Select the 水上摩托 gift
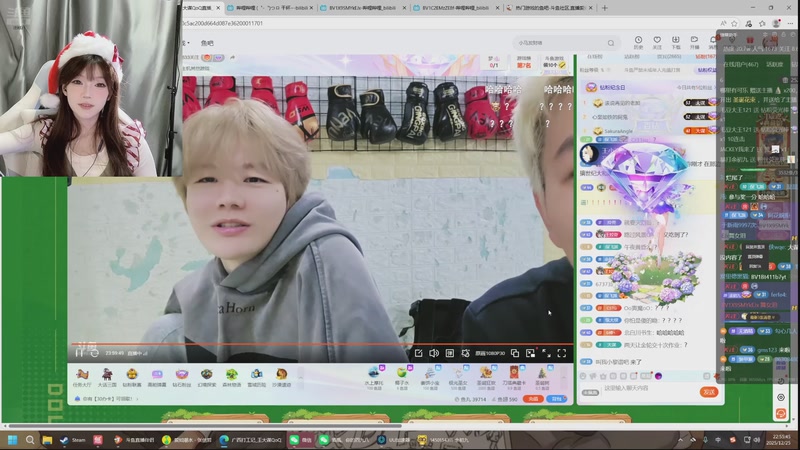The image size is (800, 450). [x=374, y=378]
